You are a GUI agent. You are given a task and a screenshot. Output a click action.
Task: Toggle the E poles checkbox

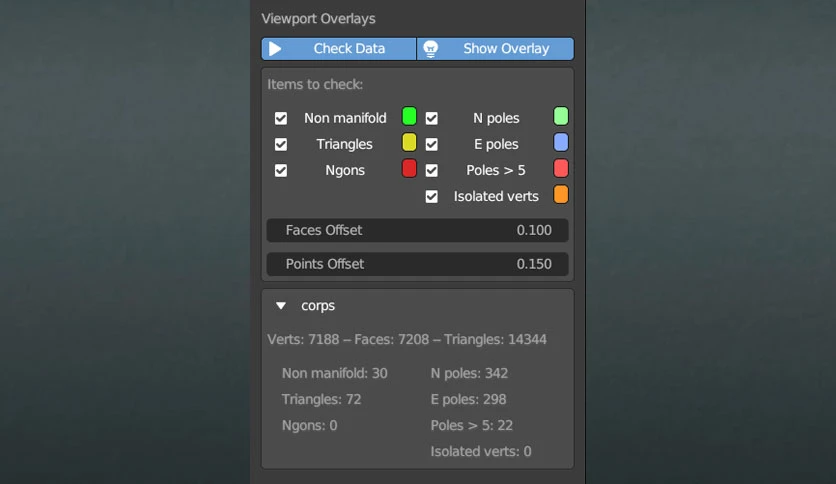(x=432, y=144)
